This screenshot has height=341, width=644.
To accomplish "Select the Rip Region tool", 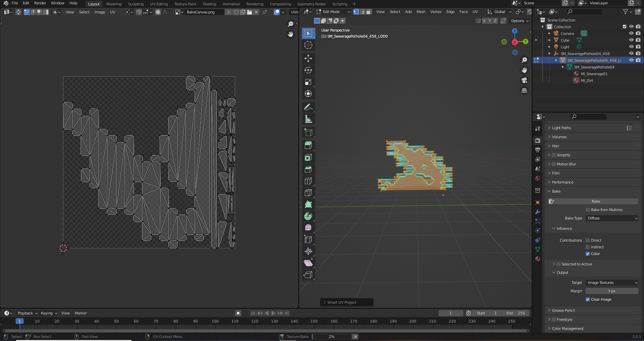I will [x=308, y=275].
